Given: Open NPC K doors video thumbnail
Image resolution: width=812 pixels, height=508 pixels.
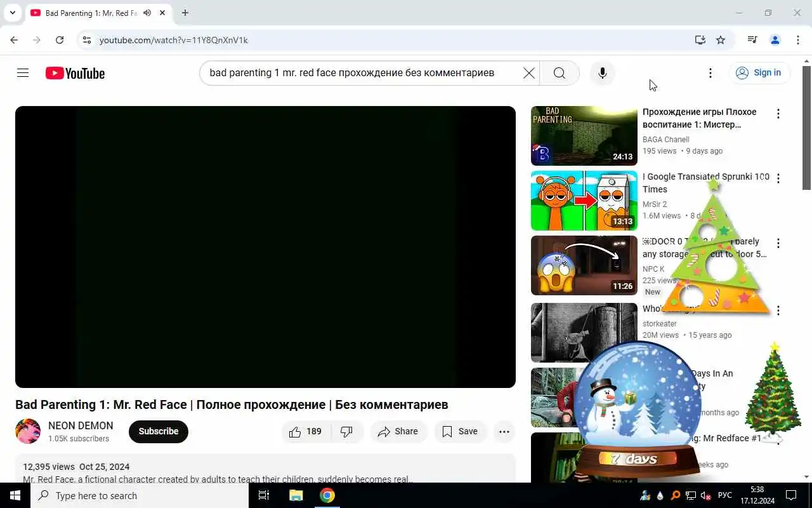Looking at the screenshot, I should point(584,265).
